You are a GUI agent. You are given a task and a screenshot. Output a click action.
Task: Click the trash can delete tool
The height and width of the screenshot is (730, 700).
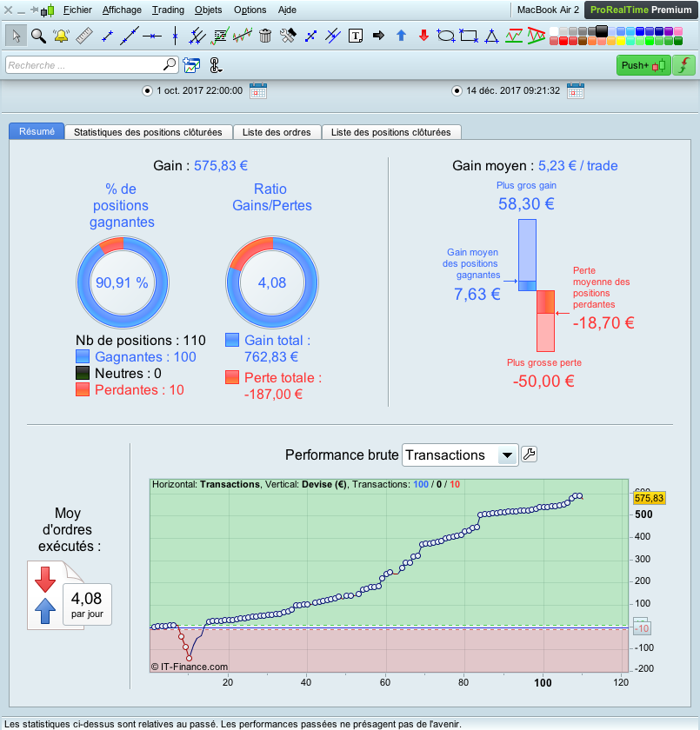tap(265, 36)
